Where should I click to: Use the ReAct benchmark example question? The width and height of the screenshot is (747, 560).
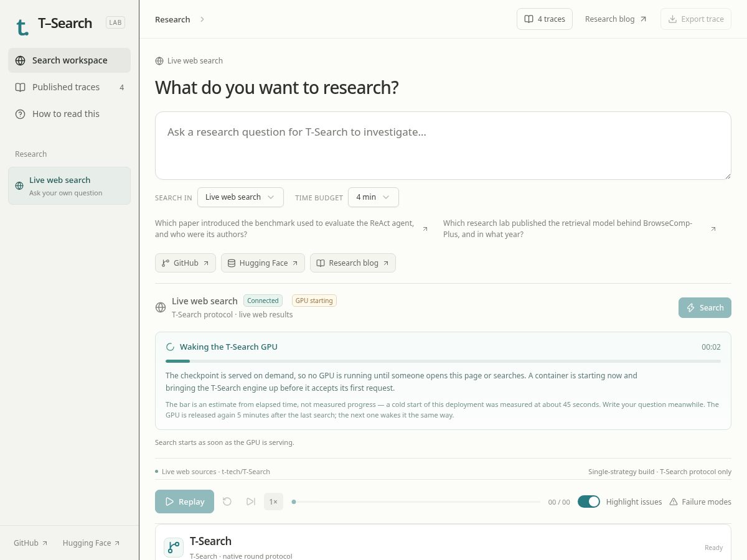click(x=291, y=229)
